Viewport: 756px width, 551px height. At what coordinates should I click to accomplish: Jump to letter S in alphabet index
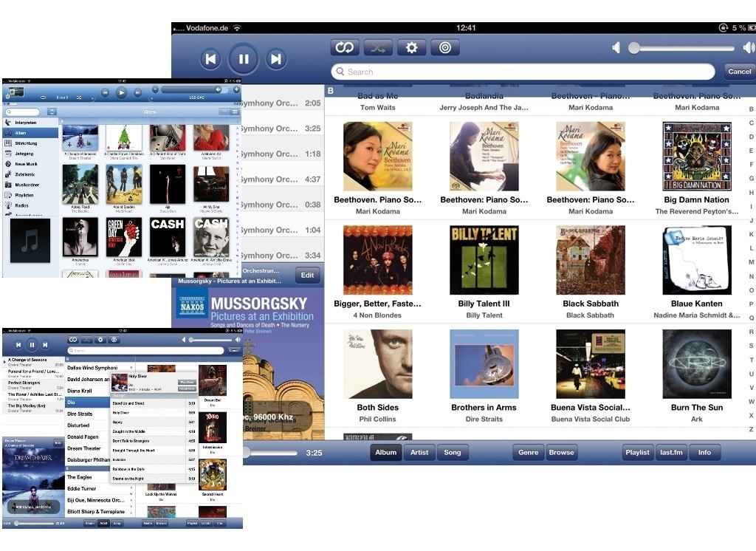click(x=751, y=346)
